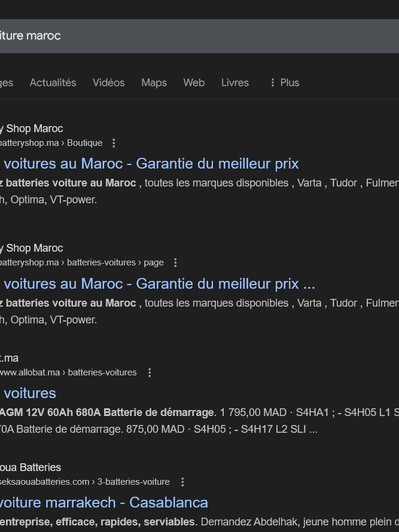The height and width of the screenshot is (532, 399).
Task: Click the 'batteryshop.ma › Boutique' breadcrumb URL
Action: click(x=51, y=143)
